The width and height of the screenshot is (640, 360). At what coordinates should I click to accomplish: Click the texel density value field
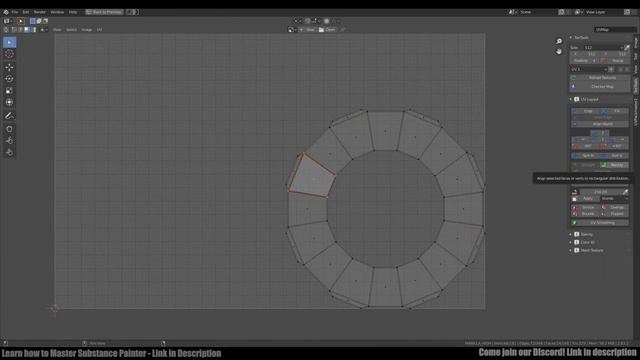pyautogui.click(x=600, y=192)
